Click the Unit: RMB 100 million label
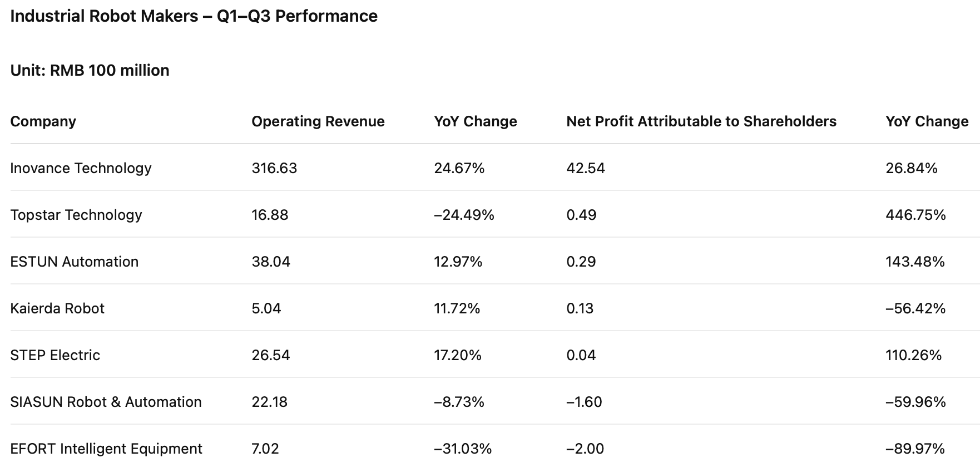The width and height of the screenshot is (980, 472). (90, 70)
